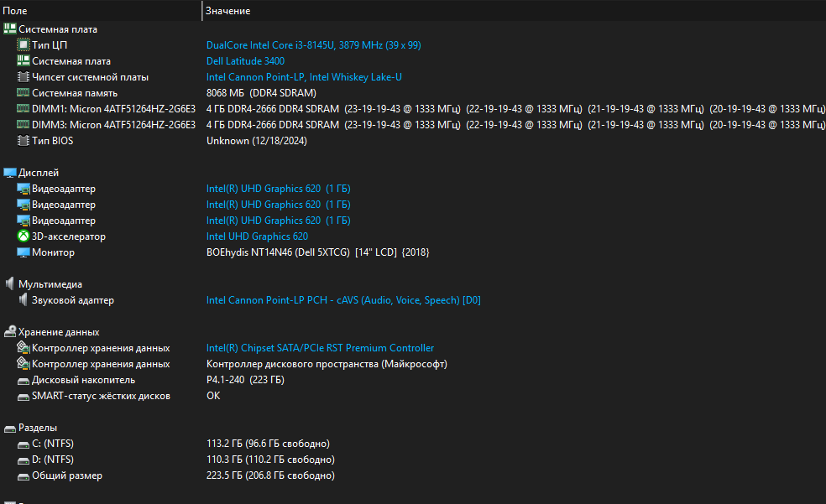The width and height of the screenshot is (826, 504).
Task: Open the Intel(R) Chipset SATA/PCIe RST link
Action: click(320, 348)
